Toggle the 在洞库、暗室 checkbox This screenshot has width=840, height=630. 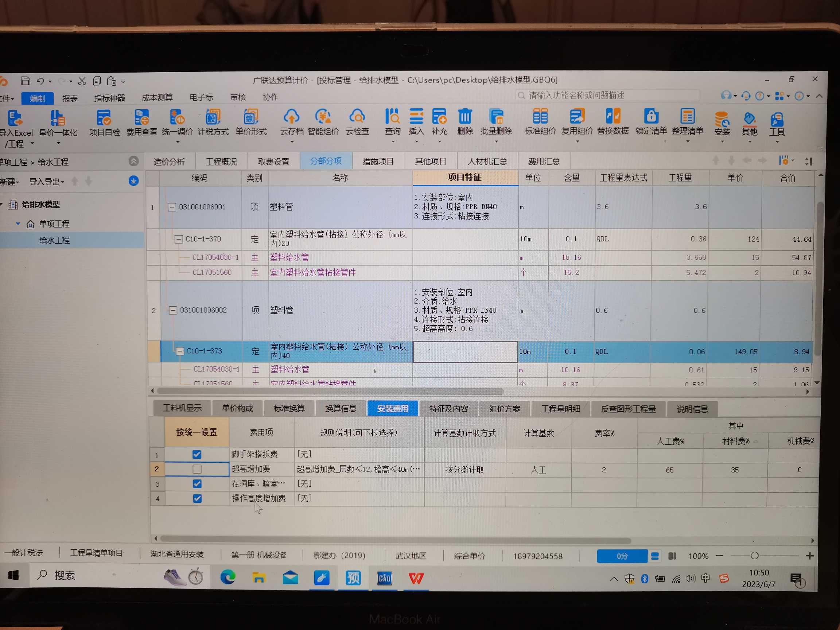(x=197, y=484)
